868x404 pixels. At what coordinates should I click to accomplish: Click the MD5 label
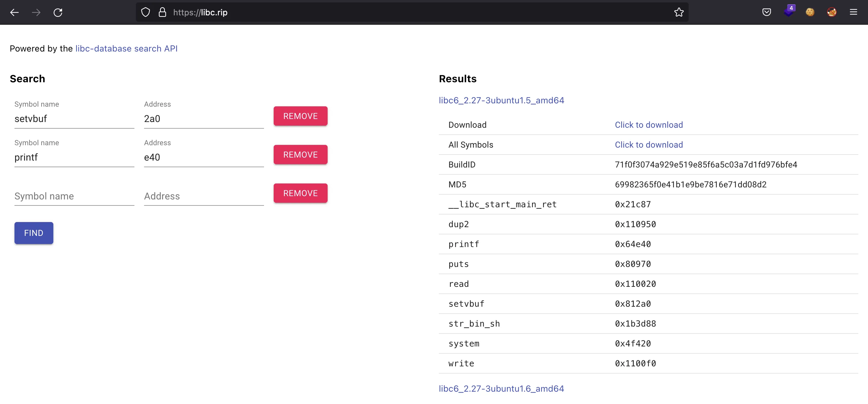[x=457, y=185]
